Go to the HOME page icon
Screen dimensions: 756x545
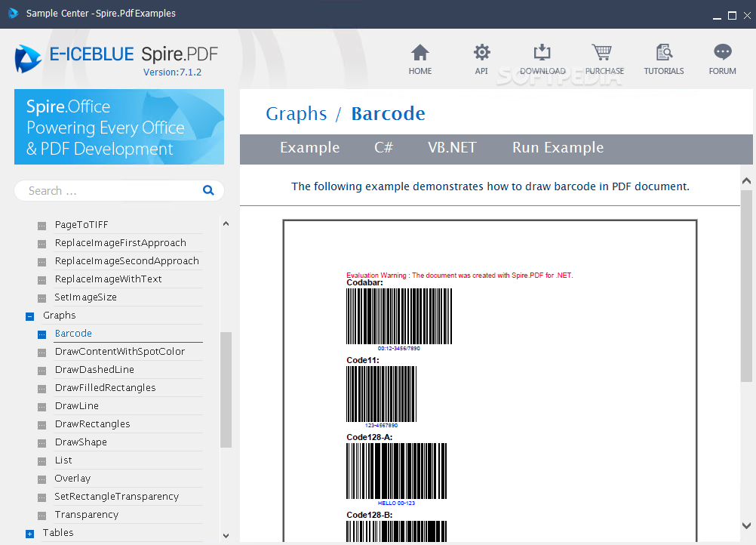tap(420, 53)
